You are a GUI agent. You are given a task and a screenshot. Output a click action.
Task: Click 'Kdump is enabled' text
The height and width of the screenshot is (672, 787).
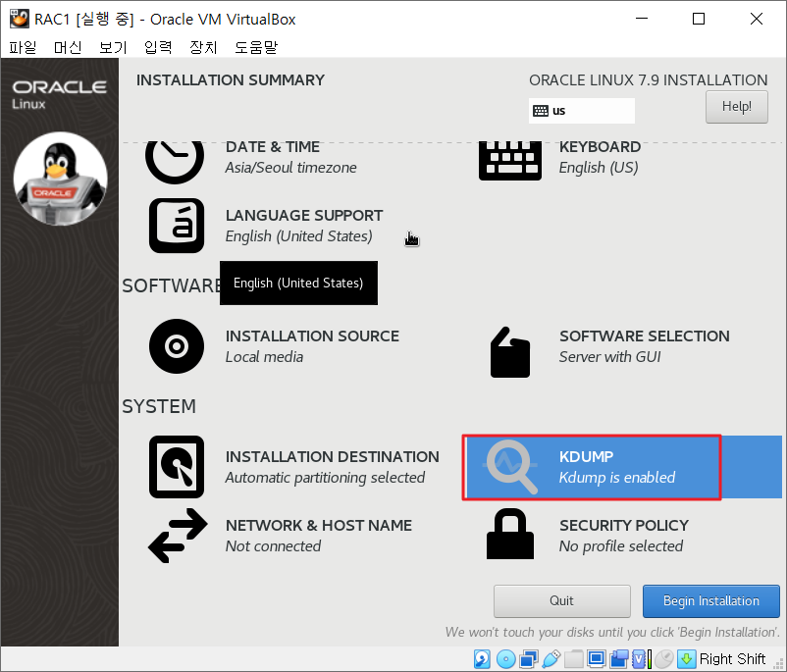617,478
